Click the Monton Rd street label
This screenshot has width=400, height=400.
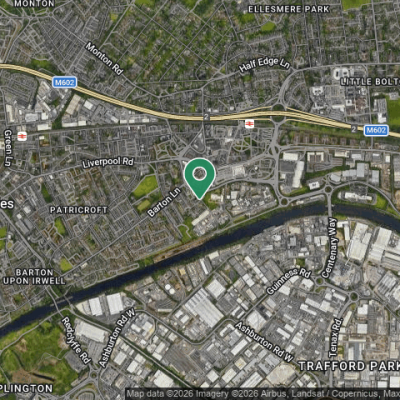pyautogui.click(x=104, y=58)
